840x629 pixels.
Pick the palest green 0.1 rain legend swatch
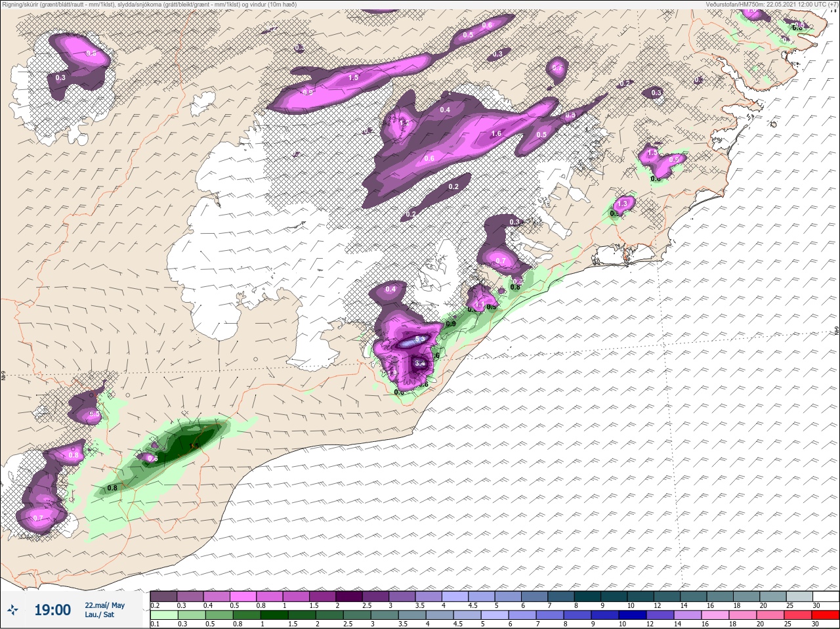(163, 615)
